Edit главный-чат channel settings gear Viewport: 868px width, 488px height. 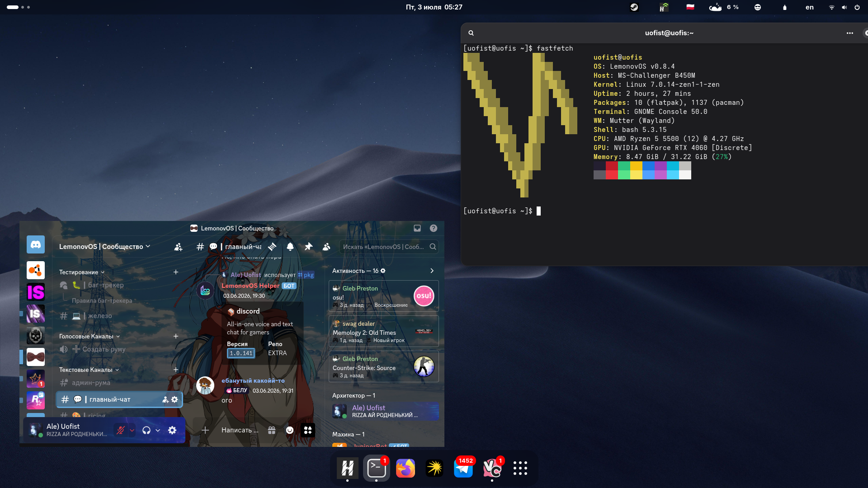coord(175,399)
